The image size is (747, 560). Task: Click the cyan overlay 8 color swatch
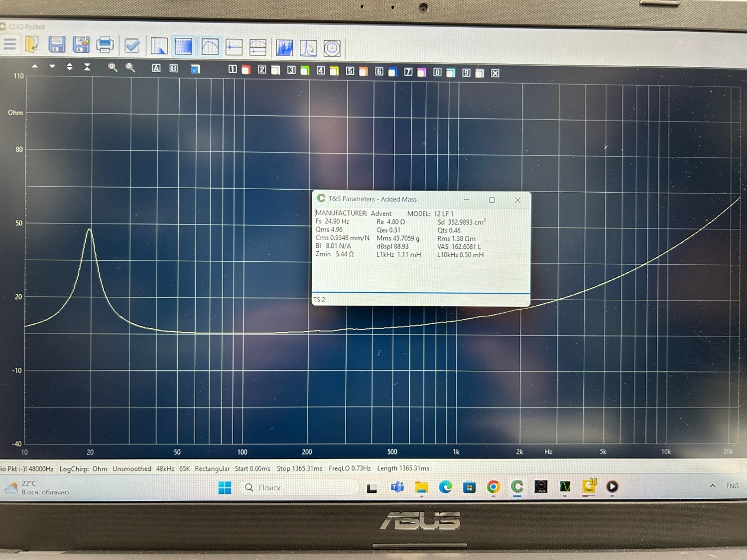coord(451,74)
